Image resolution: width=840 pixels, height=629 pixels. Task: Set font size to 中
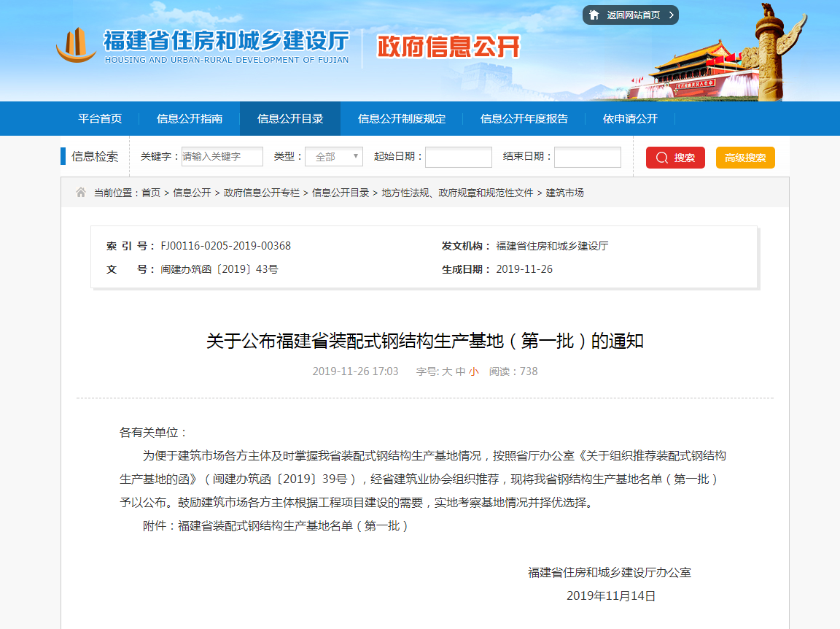click(x=460, y=371)
